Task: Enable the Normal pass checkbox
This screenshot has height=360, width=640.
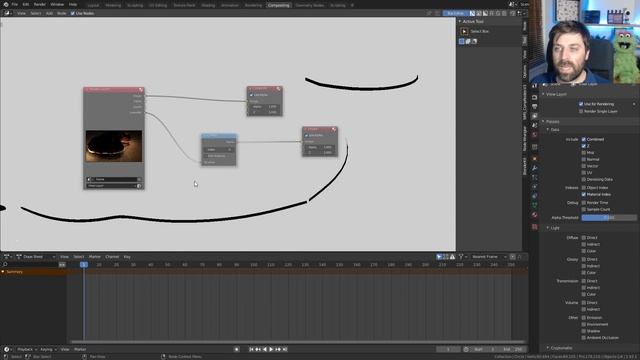Action: tap(584, 160)
